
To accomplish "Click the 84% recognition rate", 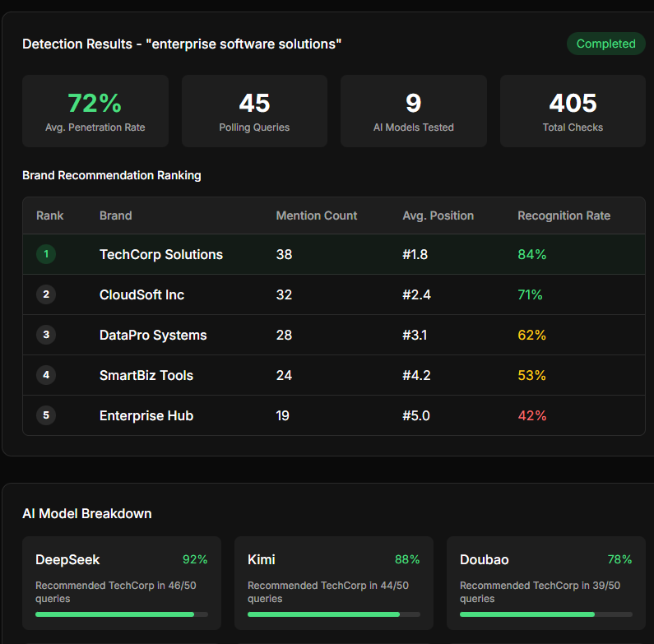I will click(x=531, y=254).
